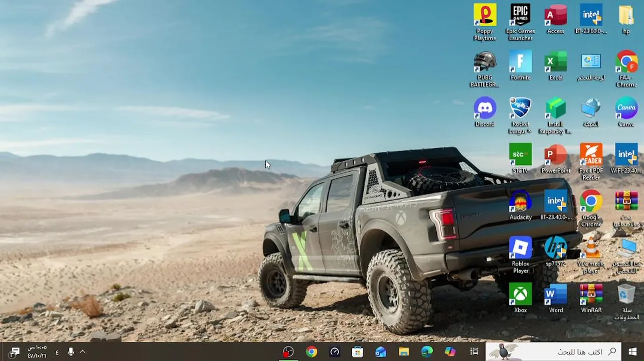Select the BT-23.40.0 Intel installer icon
Screen dimensions: 644x361
point(556,205)
